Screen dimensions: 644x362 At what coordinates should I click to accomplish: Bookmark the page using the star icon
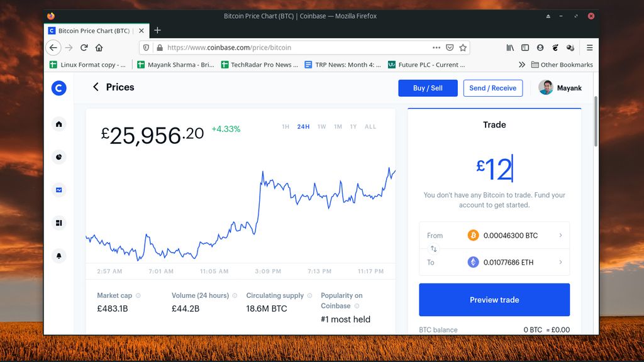[463, 47]
